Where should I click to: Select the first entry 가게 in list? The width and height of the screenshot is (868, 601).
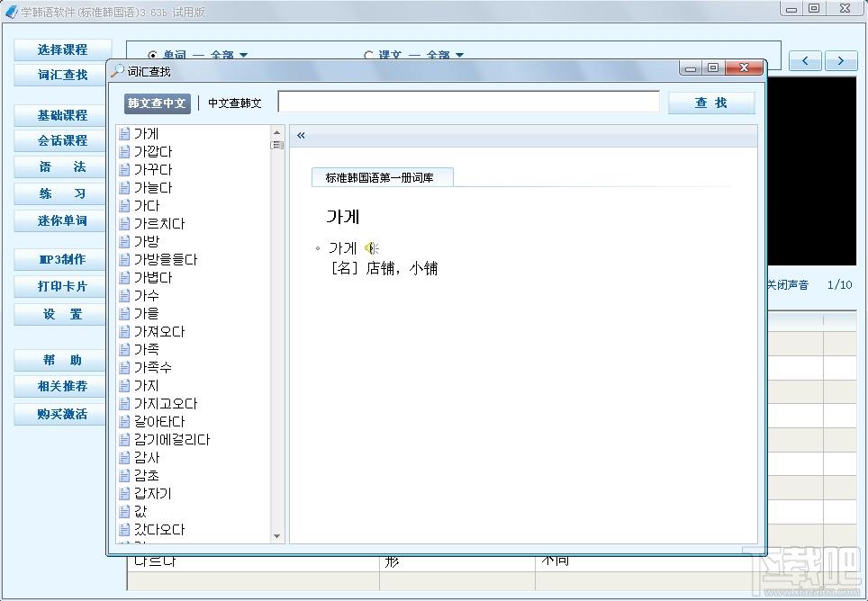coord(146,134)
